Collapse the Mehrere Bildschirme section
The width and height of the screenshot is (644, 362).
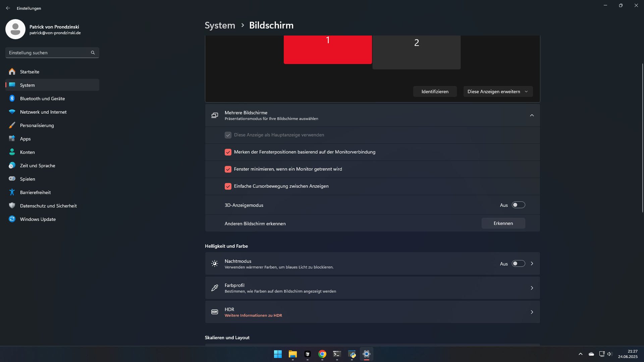pyautogui.click(x=532, y=115)
